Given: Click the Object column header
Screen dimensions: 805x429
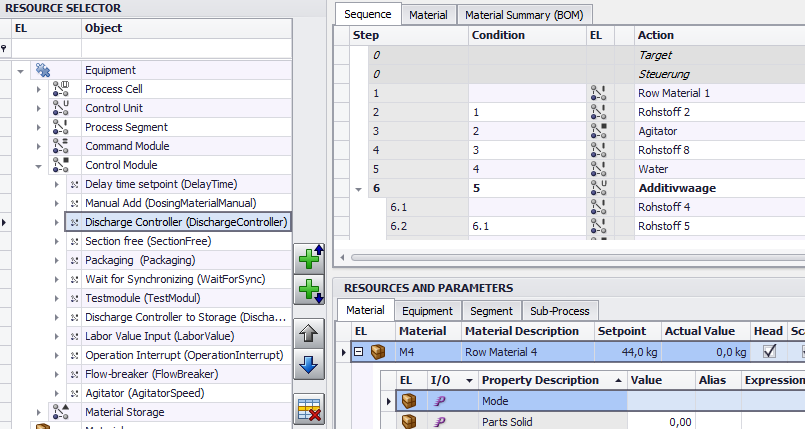Looking at the screenshot, I should [x=186, y=28].
